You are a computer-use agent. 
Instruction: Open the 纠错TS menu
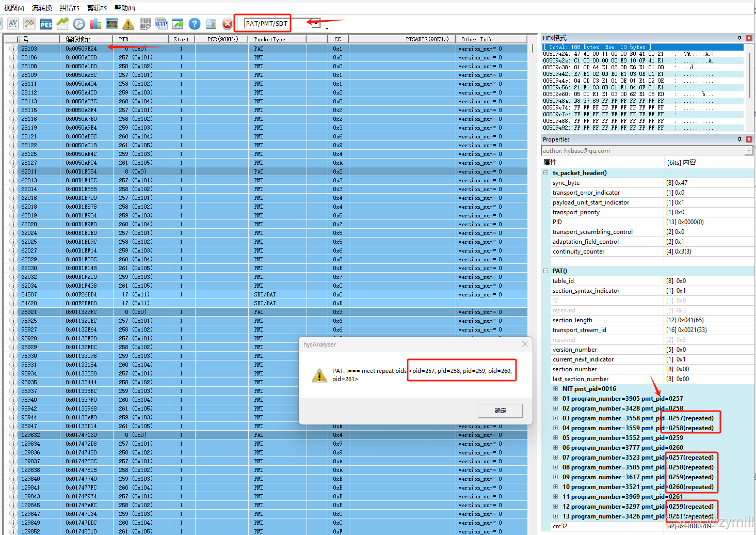[x=70, y=8]
